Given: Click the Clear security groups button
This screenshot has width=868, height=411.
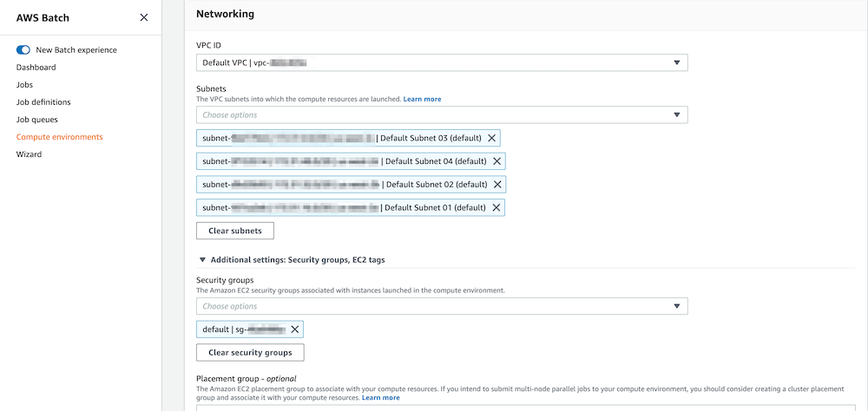Looking at the screenshot, I should (x=250, y=352).
